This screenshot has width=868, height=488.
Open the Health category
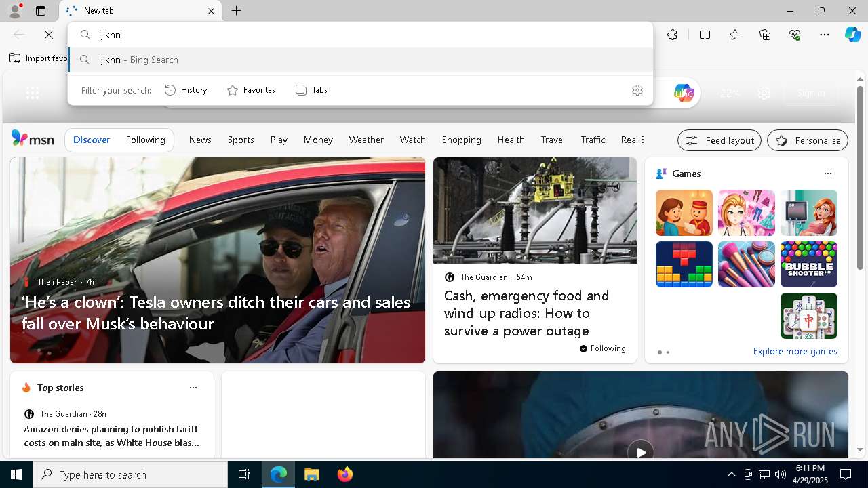pos(511,140)
